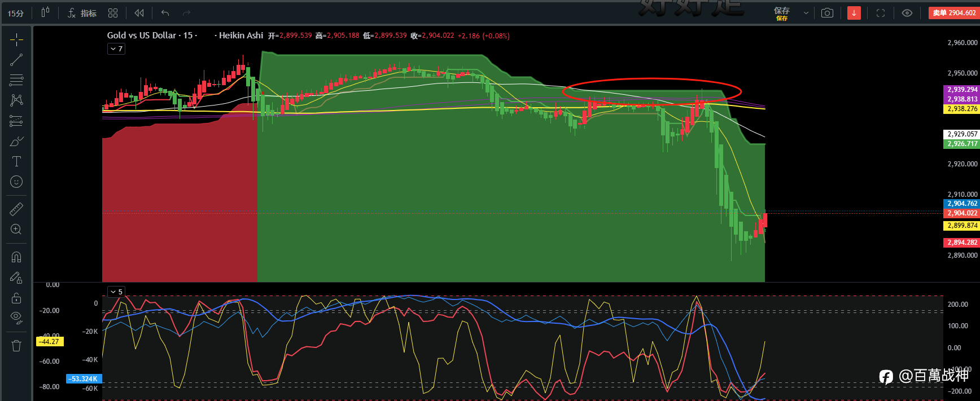Image resolution: width=980 pixels, height=401 pixels.
Task: Open the 15分 timeframe selector
Action: click(x=16, y=13)
